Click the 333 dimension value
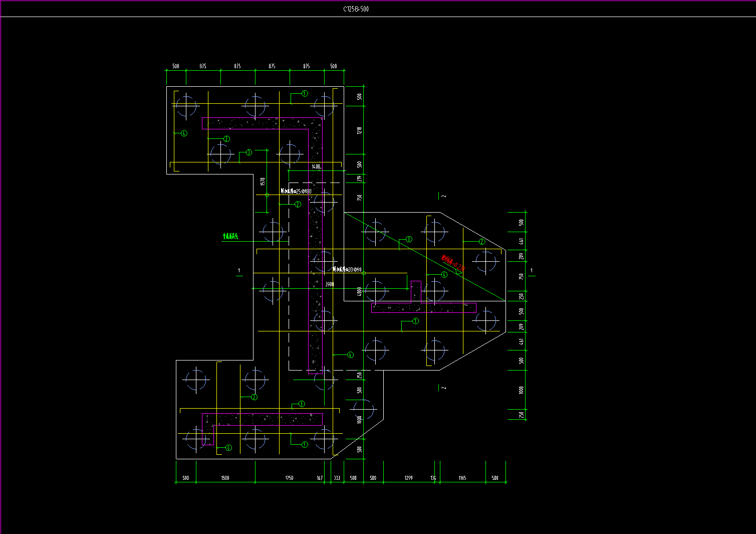756x534 pixels. [x=337, y=478]
